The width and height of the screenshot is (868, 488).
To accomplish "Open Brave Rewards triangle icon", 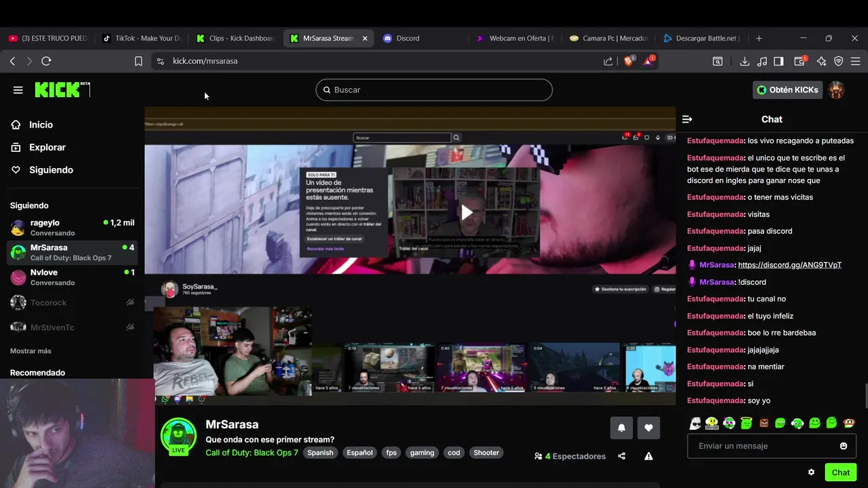I will click(x=648, y=61).
